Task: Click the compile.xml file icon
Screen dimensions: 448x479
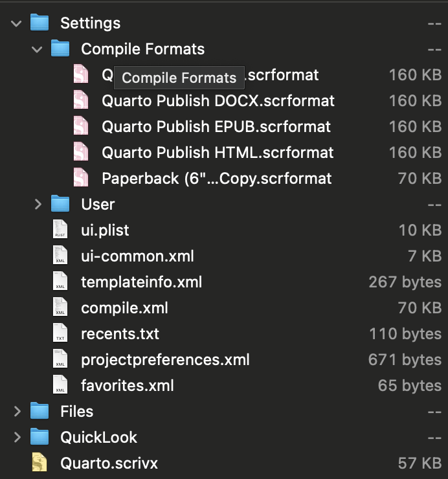Action: click(x=60, y=307)
